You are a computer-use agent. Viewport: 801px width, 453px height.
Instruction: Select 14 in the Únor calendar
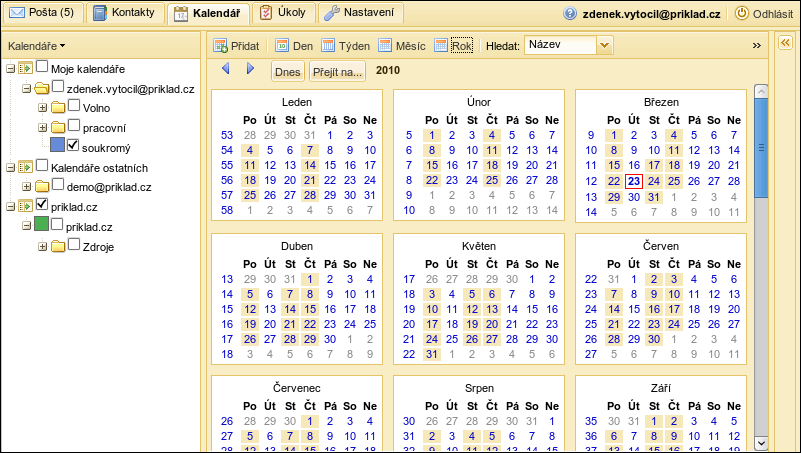[x=552, y=150]
